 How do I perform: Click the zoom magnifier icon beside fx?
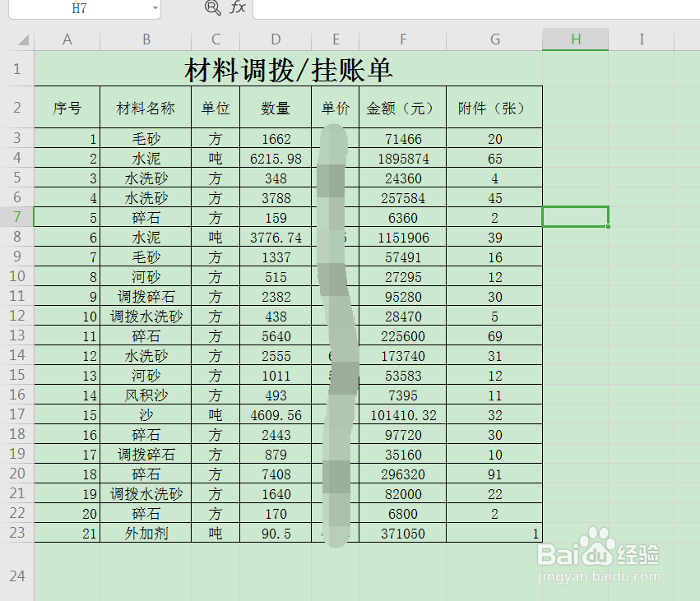pos(212,7)
